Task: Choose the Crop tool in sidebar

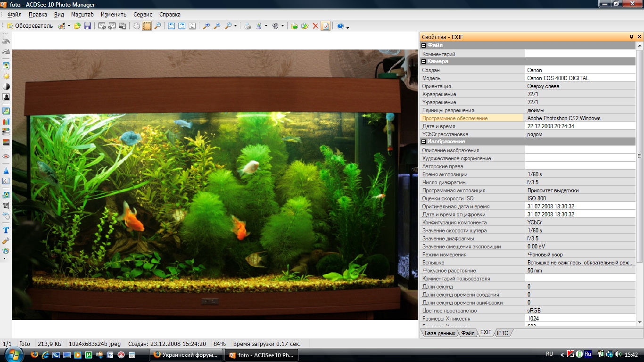Action: pyautogui.click(x=6, y=206)
